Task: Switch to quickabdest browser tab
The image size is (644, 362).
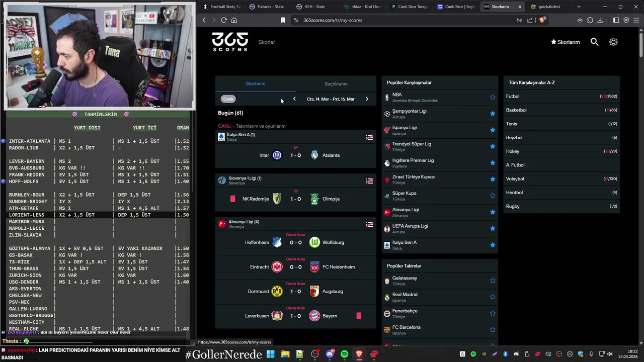Action: 548,7
